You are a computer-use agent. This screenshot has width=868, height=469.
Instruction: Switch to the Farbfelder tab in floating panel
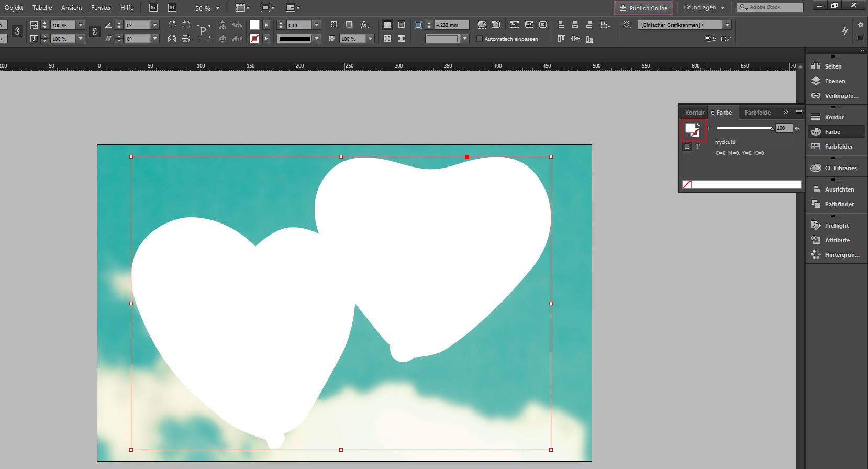(x=758, y=113)
